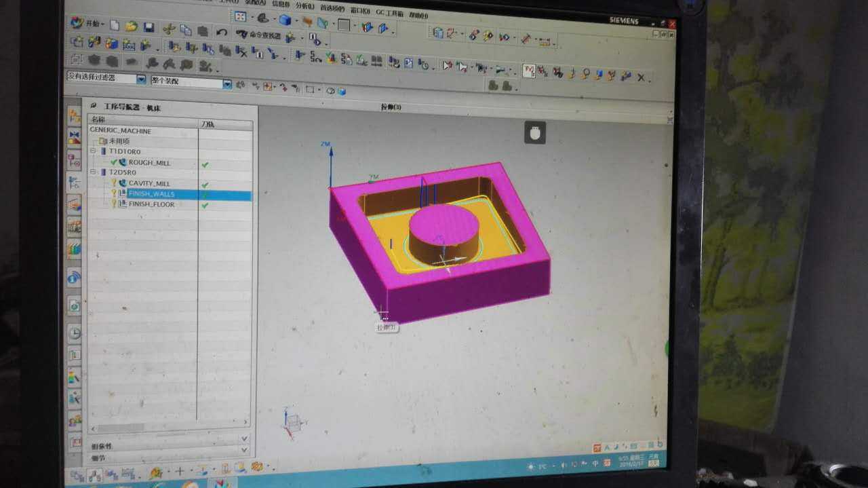868x488 pixels.
Task: Collapse the T1D10R0 tool node
Action: click(x=94, y=151)
